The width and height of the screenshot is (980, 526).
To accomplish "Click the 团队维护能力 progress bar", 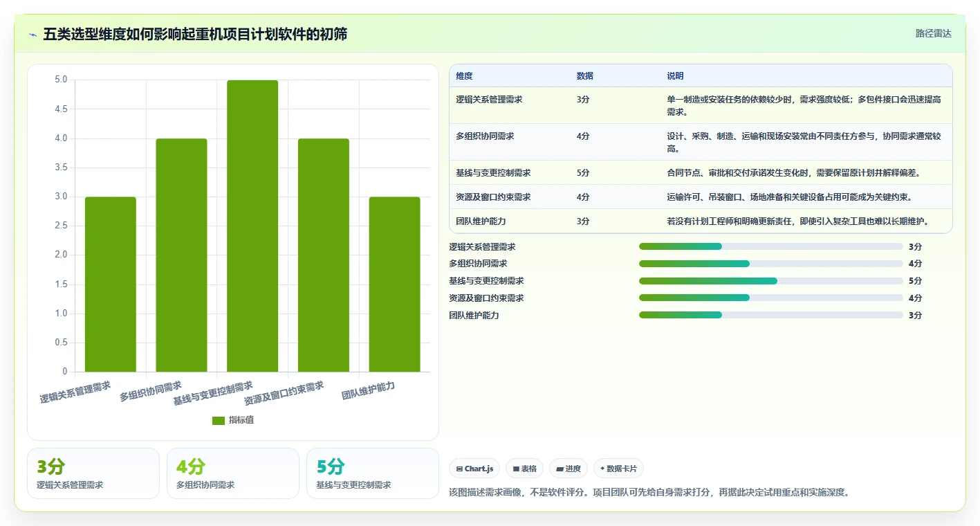I will (x=771, y=315).
